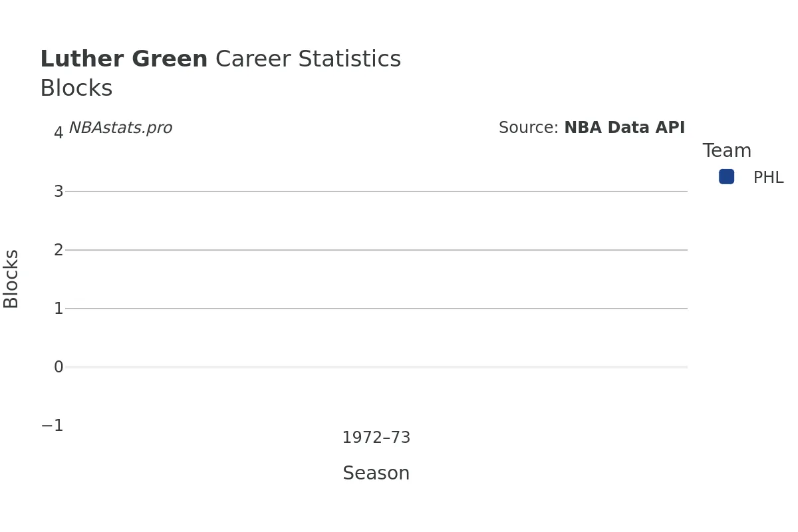Image resolution: width=798 pixels, height=532 pixels.
Task: Toggle the PHL team label in legend
Action: coord(768,178)
